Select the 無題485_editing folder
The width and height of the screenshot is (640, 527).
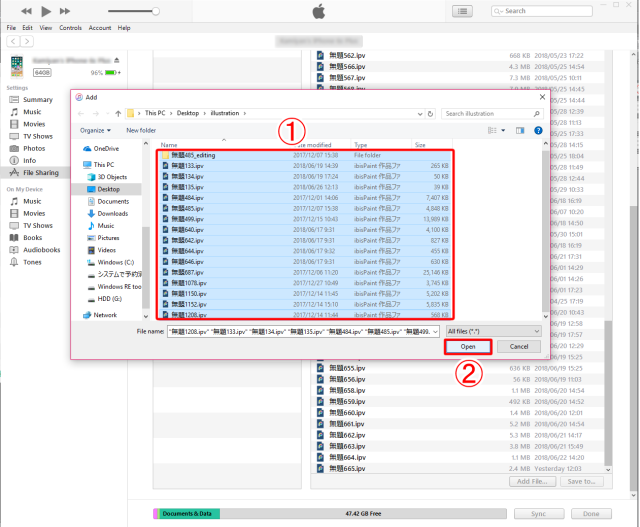click(304, 155)
